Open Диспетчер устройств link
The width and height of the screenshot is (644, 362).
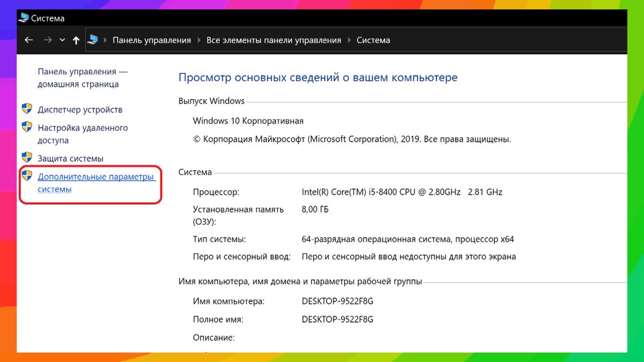[80, 109]
